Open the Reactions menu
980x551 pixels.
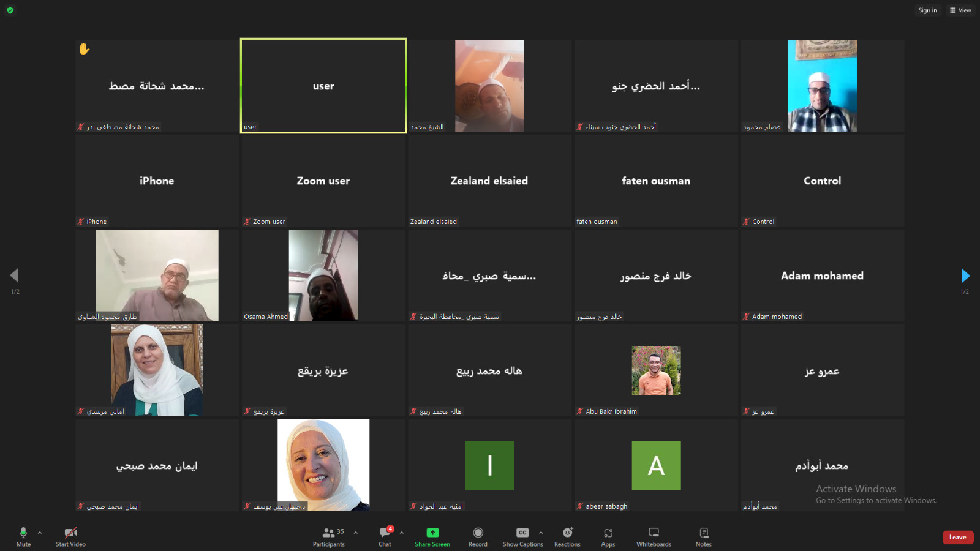(x=567, y=536)
